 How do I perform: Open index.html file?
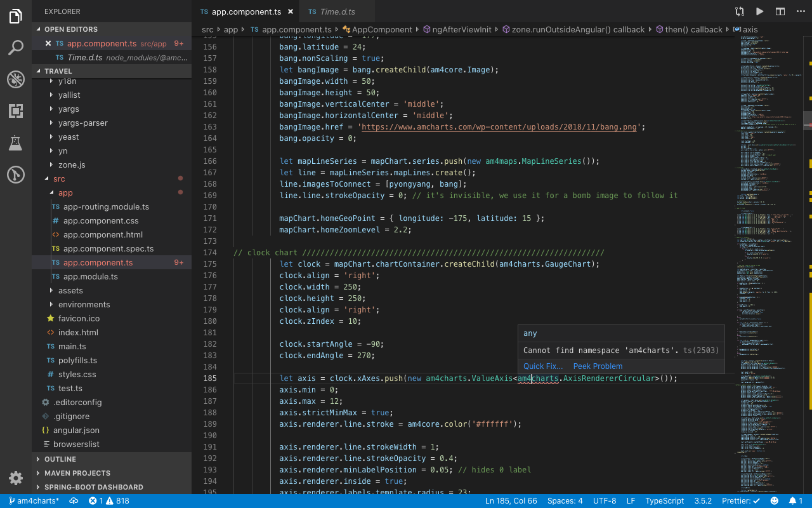point(112,333)
